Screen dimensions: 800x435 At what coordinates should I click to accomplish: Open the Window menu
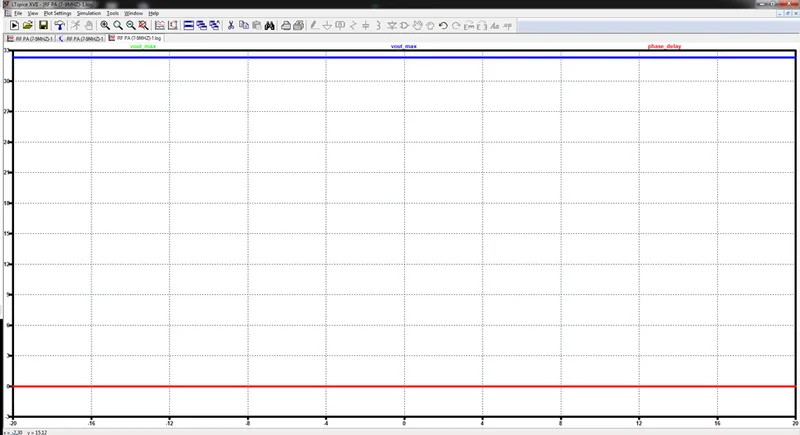134,13
